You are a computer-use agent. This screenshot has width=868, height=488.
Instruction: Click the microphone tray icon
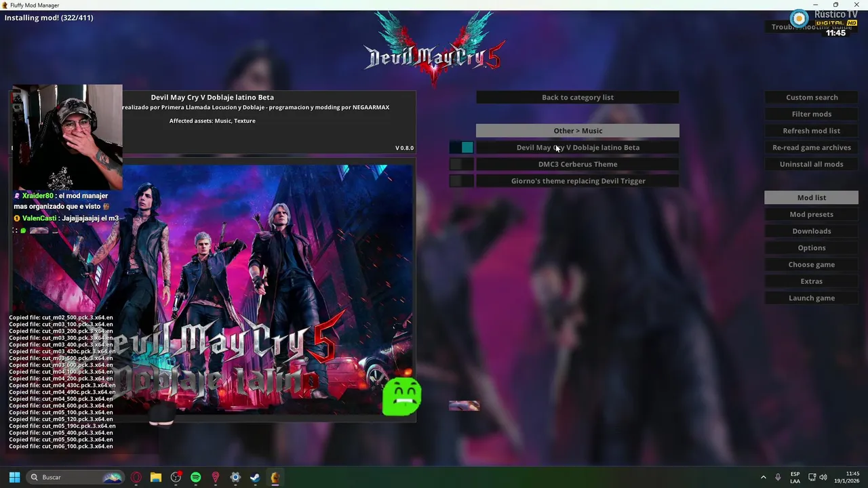778,477
